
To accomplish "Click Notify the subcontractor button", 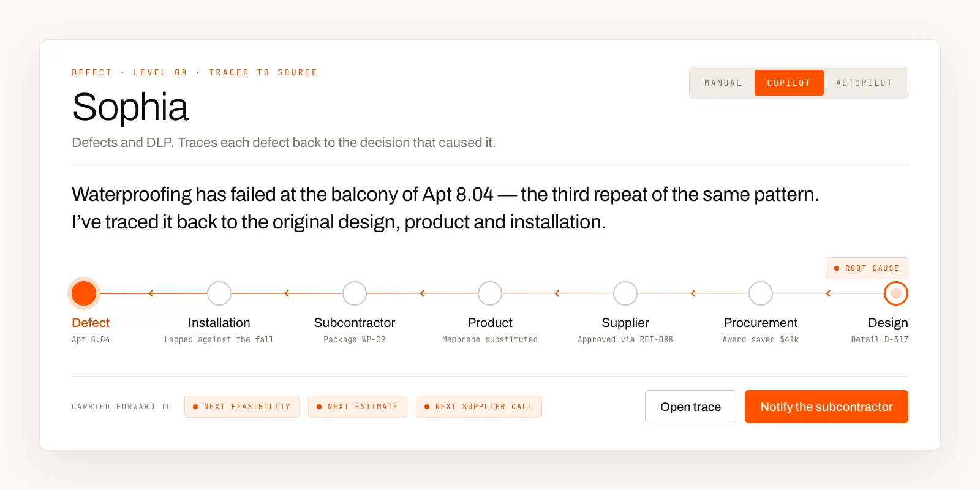I will pos(826,407).
